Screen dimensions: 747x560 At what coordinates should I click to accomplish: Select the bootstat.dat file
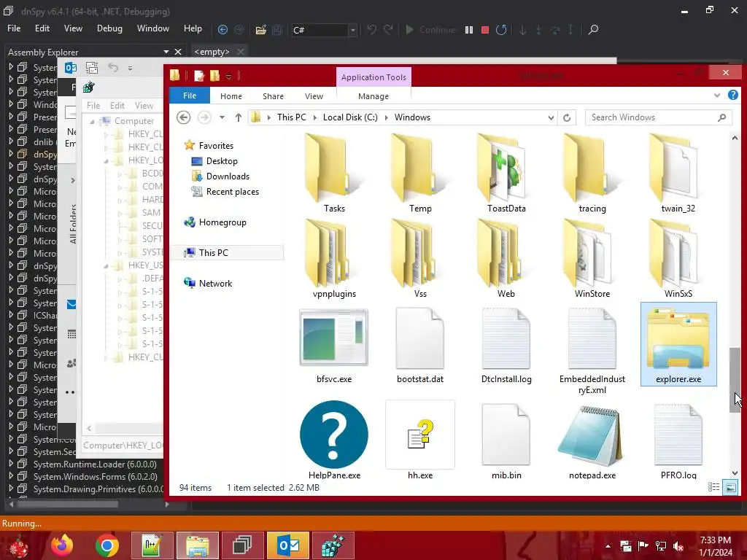420,345
